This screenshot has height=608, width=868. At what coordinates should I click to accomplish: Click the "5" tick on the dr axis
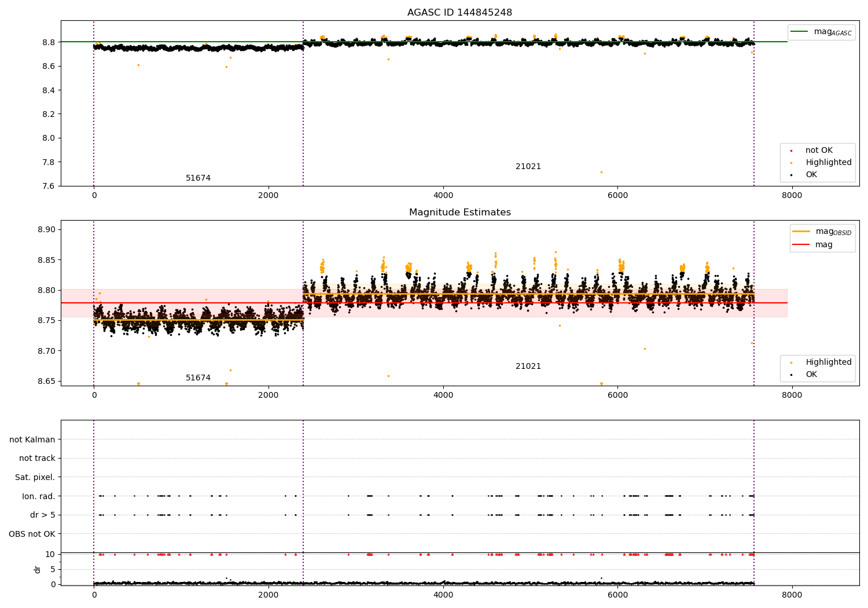(x=53, y=569)
